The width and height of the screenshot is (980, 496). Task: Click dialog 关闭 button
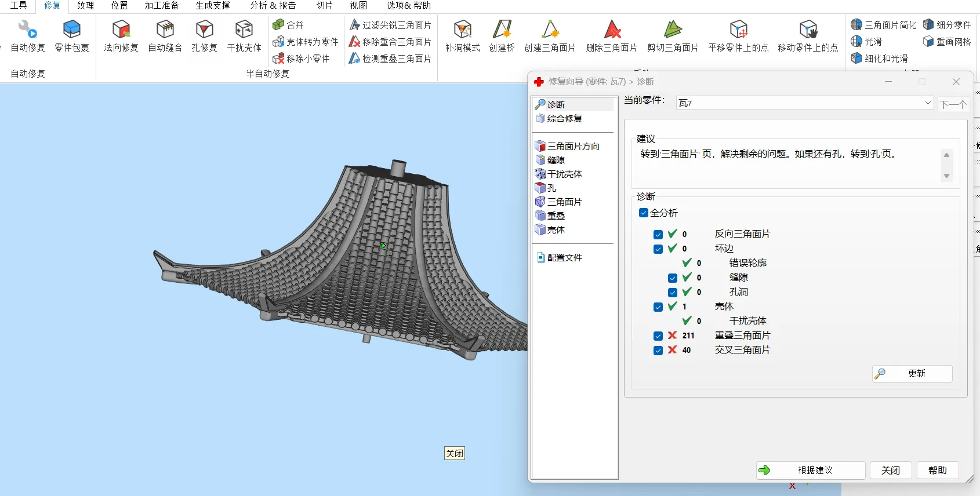click(891, 471)
